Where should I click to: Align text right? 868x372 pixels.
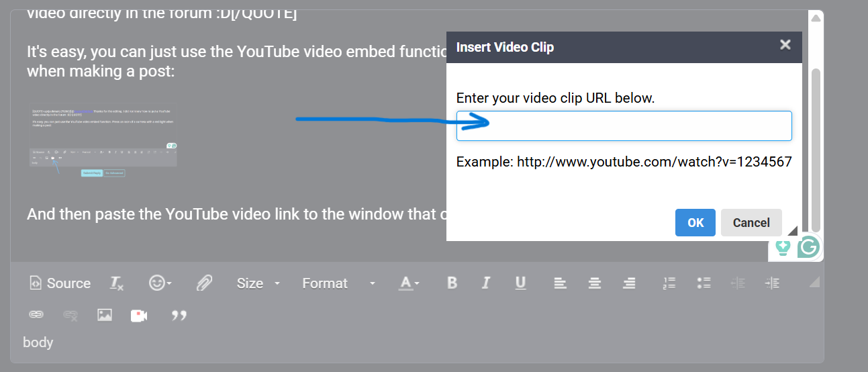click(629, 283)
